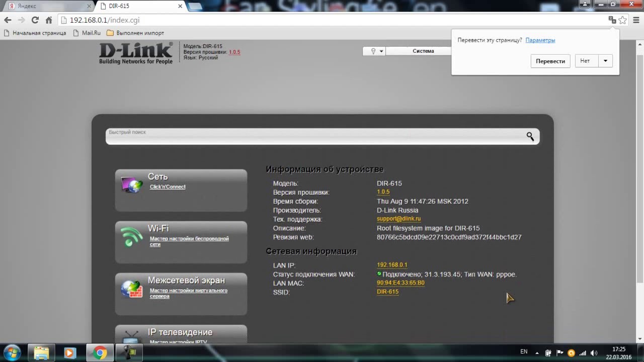This screenshot has height=362, width=644.
Task: Click the translate icon in address bar
Action: click(612, 20)
